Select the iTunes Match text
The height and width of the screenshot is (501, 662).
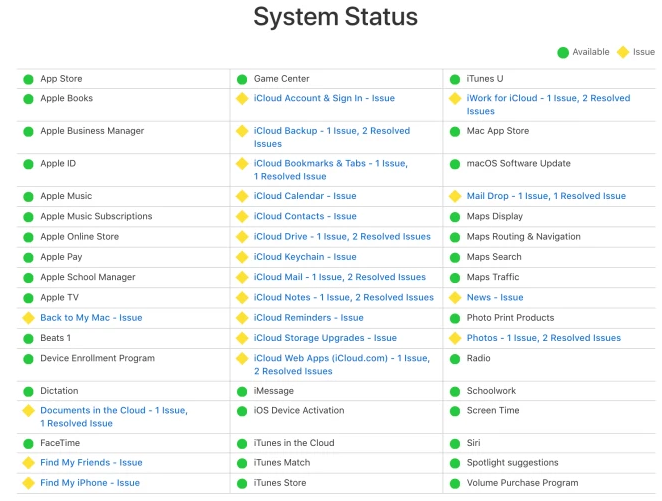coord(282,463)
